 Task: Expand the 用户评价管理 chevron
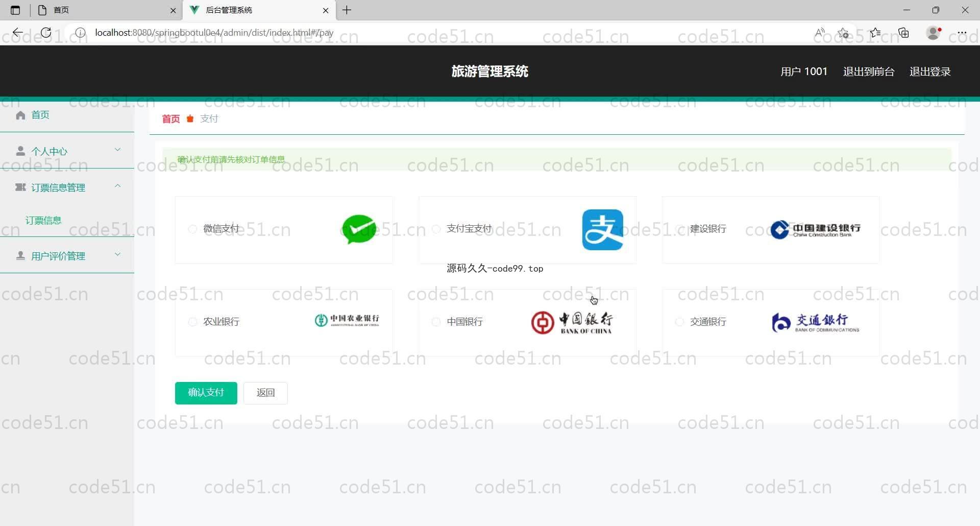(x=117, y=254)
